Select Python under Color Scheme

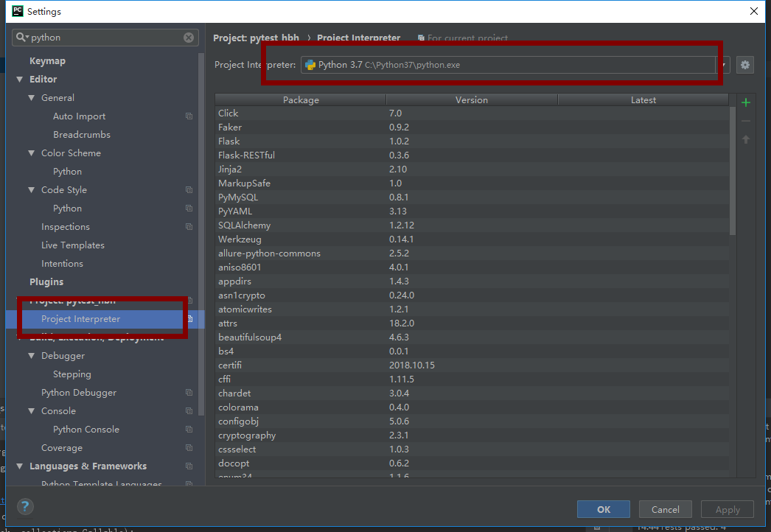click(67, 172)
